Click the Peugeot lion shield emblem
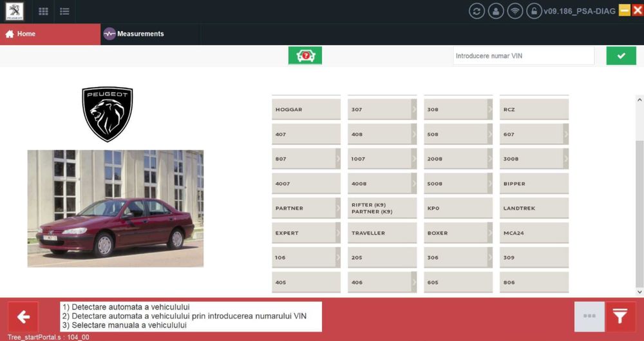The width and height of the screenshot is (644, 341). 107,114
